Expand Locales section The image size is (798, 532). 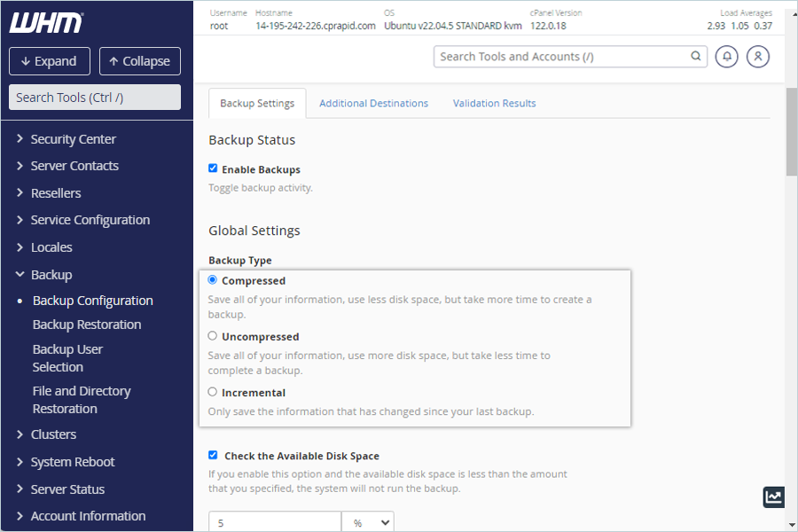(x=44, y=247)
